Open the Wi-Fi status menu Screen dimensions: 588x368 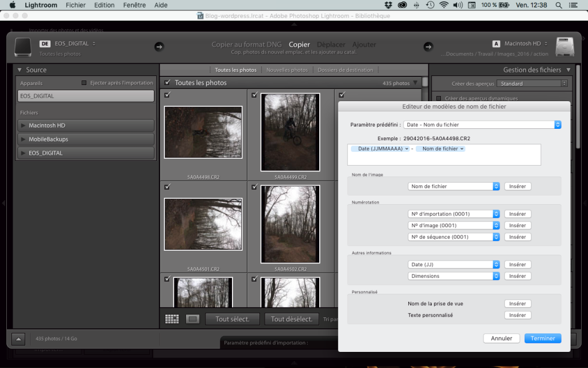click(x=444, y=5)
